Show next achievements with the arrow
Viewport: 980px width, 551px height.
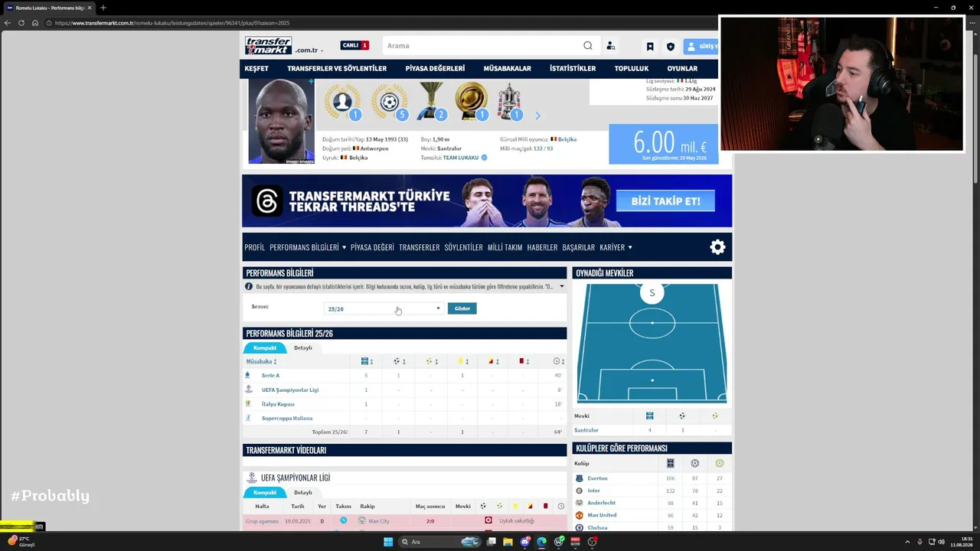coord(537,116)
